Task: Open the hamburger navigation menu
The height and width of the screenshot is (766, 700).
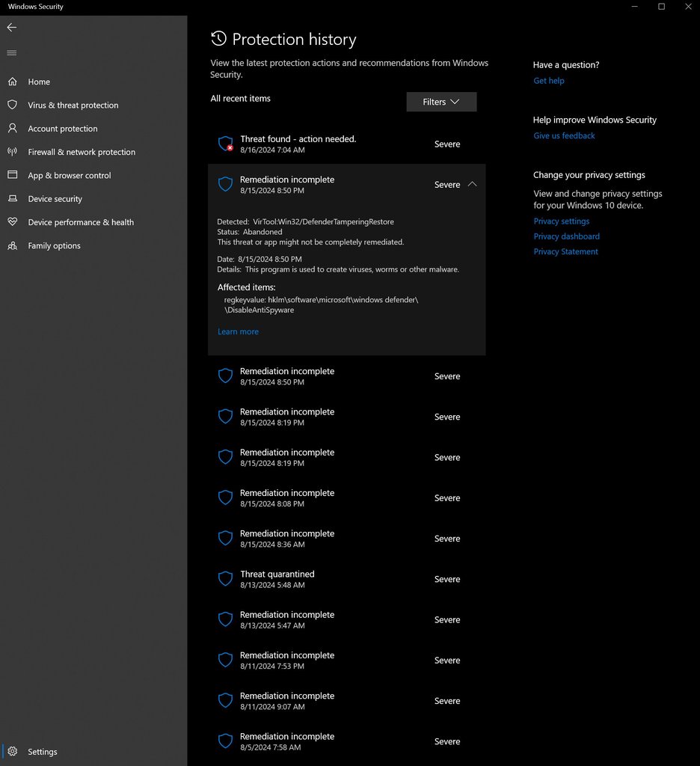Action: click(x=12, y=53)
